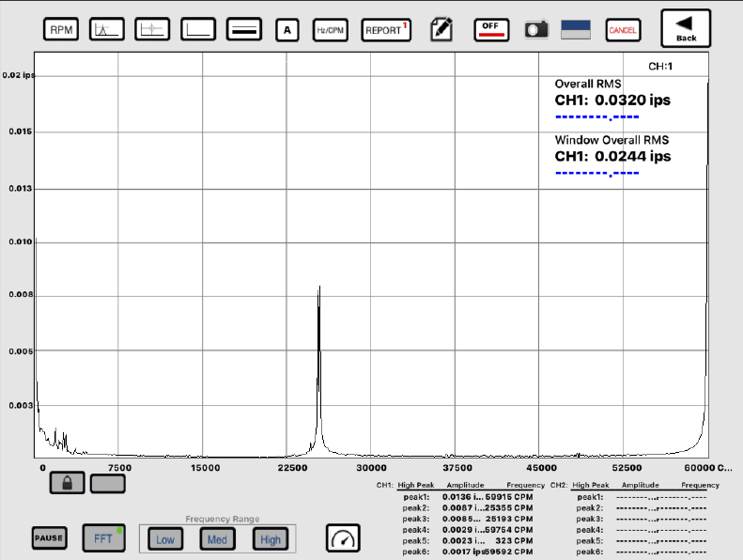Select the Med frequency range

tap(217, 538)
